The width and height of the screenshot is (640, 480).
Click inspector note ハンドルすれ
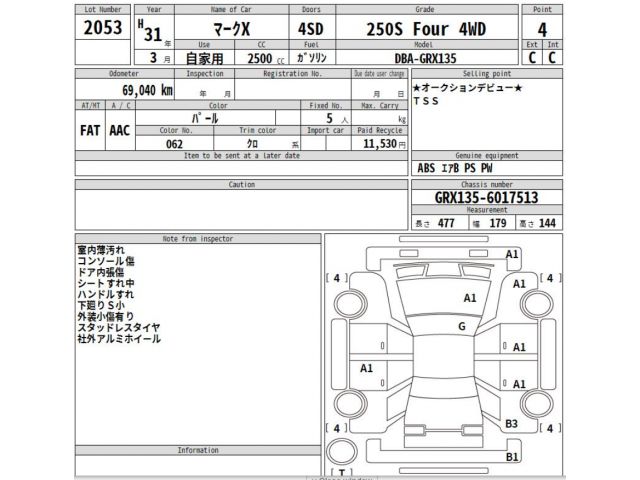tap(106, 294)
